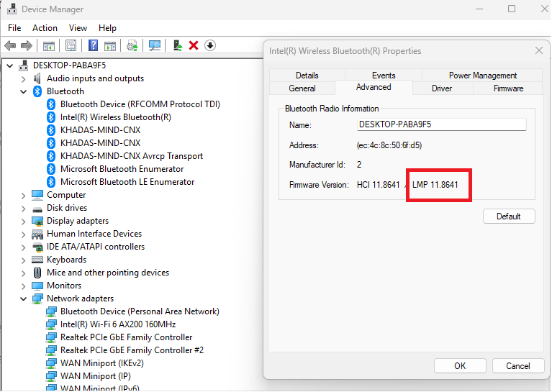Switch to the Driver tab
552x392 pixels.
(442, 88)
